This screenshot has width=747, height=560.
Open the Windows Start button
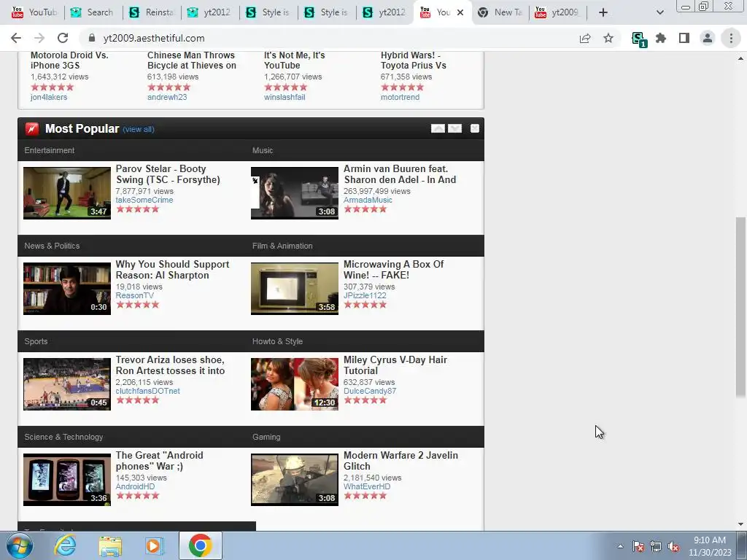18,545
